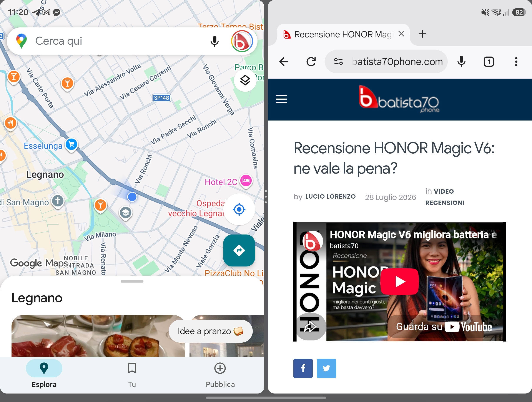Tap the bar marker above Via Milano

(x=101, y=205)
